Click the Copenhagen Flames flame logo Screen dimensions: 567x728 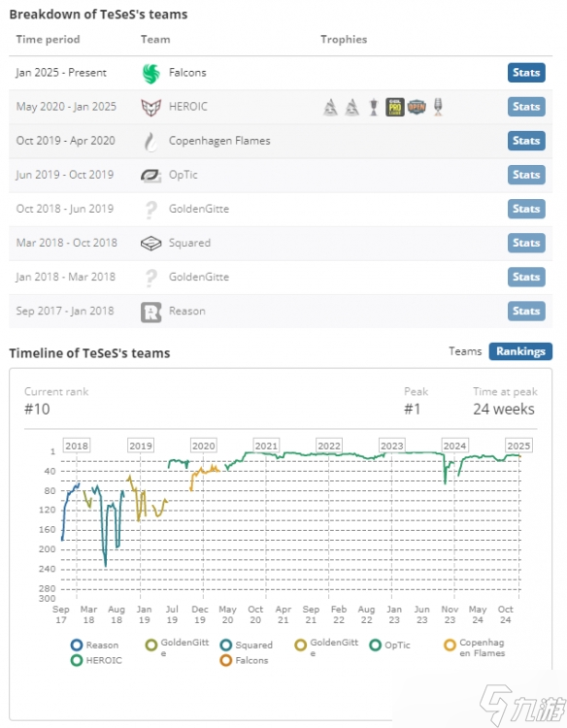coord(150,141)
